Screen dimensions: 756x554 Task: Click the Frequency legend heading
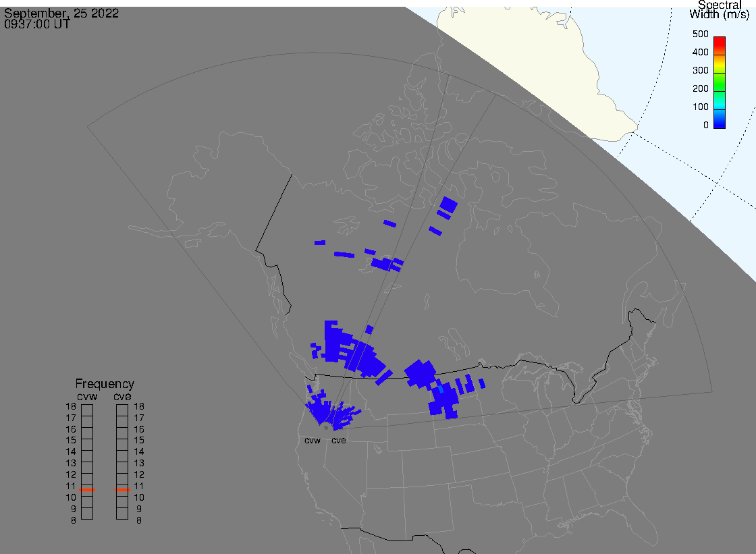pos(105,384)
